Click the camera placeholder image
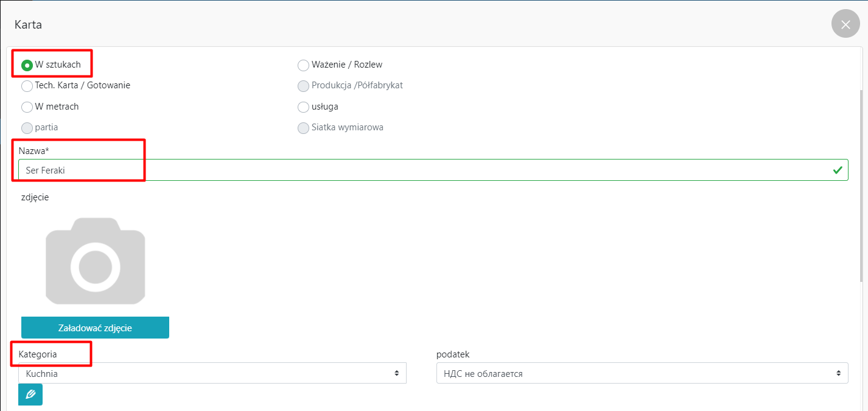 (x=96, y=261)
